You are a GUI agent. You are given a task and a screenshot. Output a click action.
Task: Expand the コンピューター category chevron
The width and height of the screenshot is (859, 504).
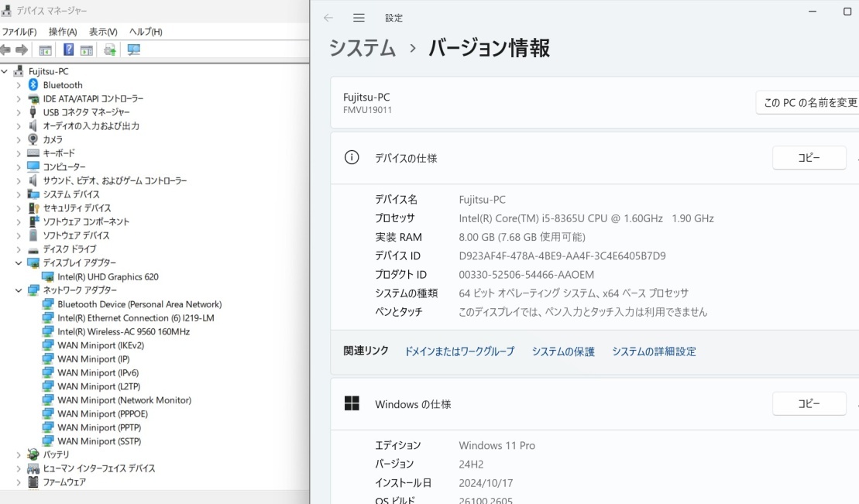pos(19,166)
